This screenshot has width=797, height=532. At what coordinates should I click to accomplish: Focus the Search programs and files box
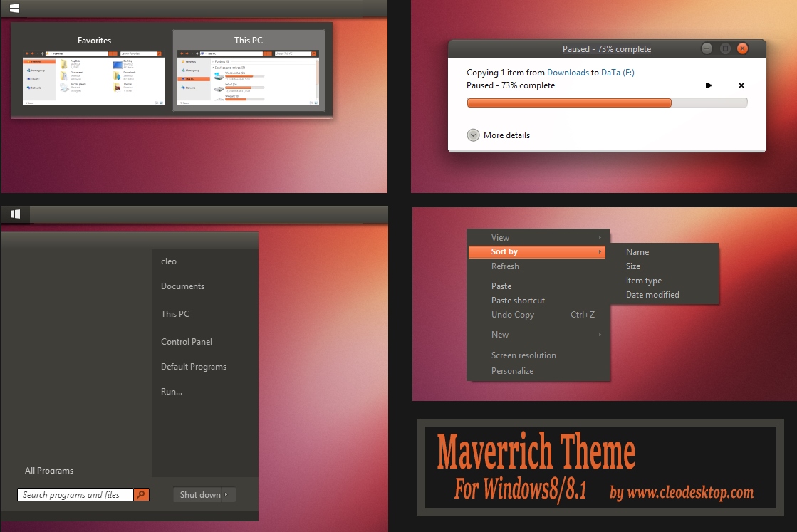point(75,494)
